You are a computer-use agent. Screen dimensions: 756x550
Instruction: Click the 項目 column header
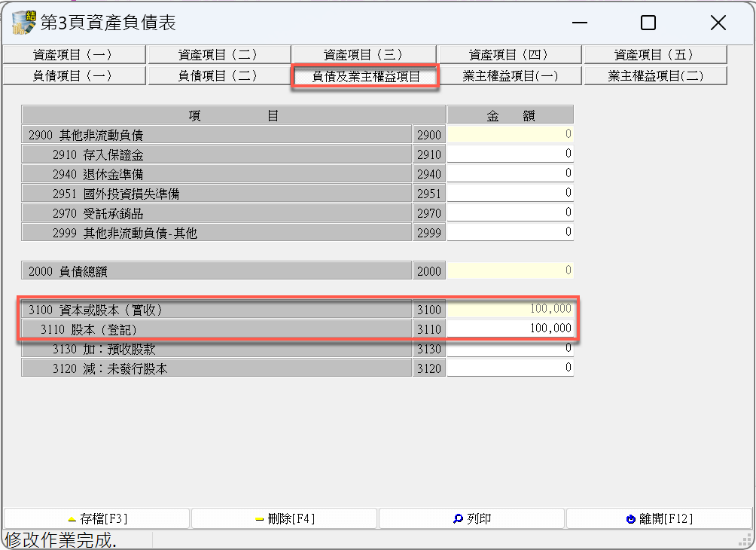[233, 115]
